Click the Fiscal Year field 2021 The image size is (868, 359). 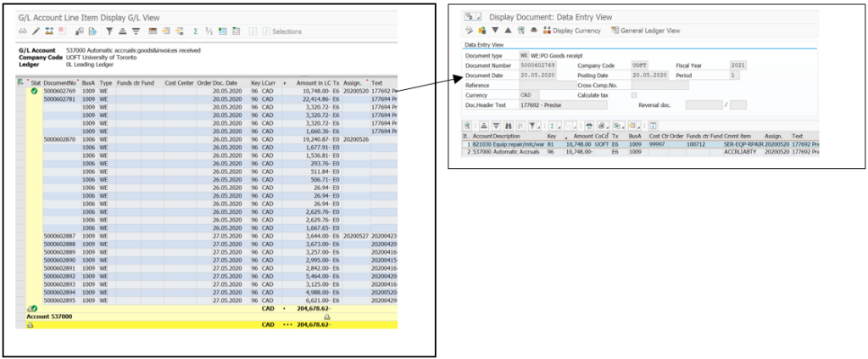(x=738, y=65)
